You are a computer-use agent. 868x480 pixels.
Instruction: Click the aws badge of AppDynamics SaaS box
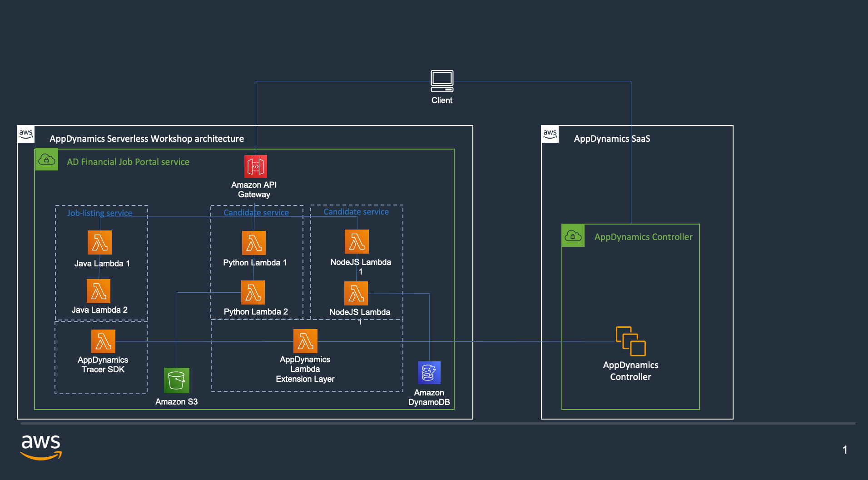coord(550,134)
